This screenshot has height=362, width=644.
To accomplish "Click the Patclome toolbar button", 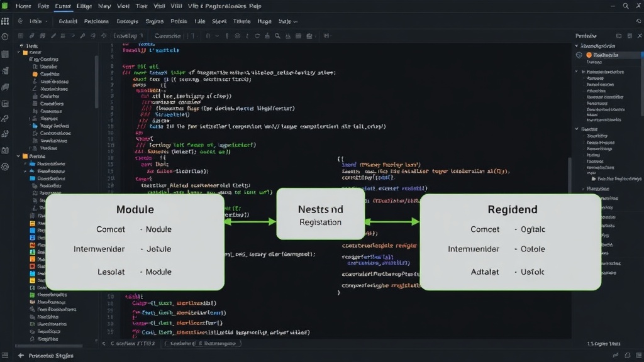I will (x=96, y=21).
